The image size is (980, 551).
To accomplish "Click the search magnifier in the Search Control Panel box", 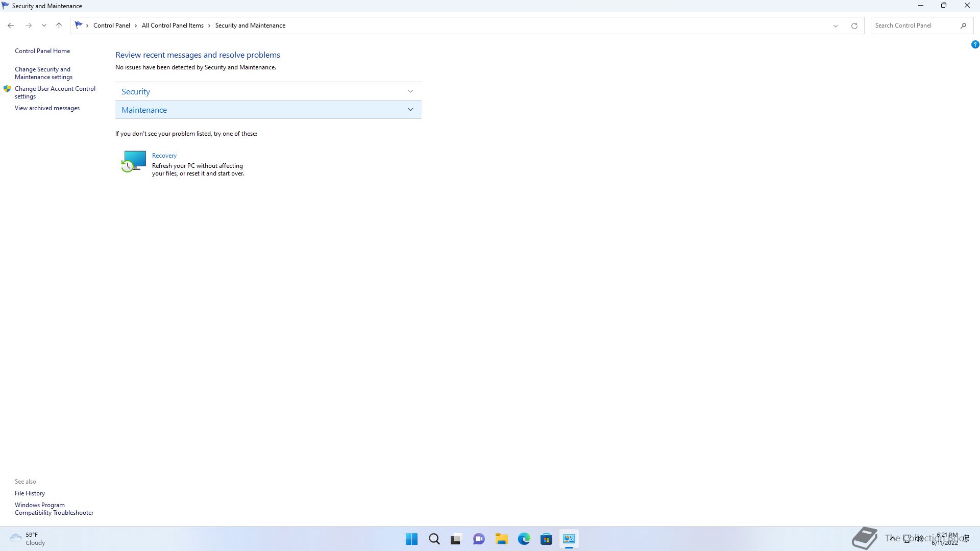I will pos(963,26).
